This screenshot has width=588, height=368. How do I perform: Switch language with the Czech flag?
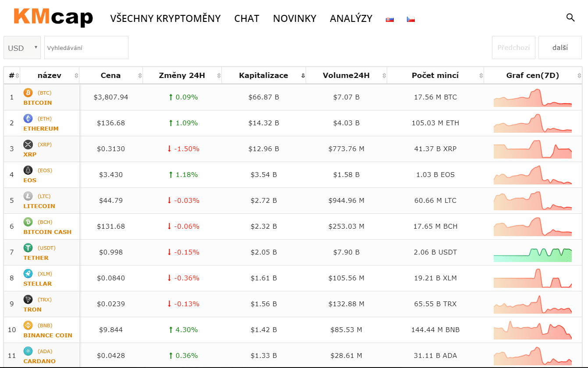click(x=410, y=19)
